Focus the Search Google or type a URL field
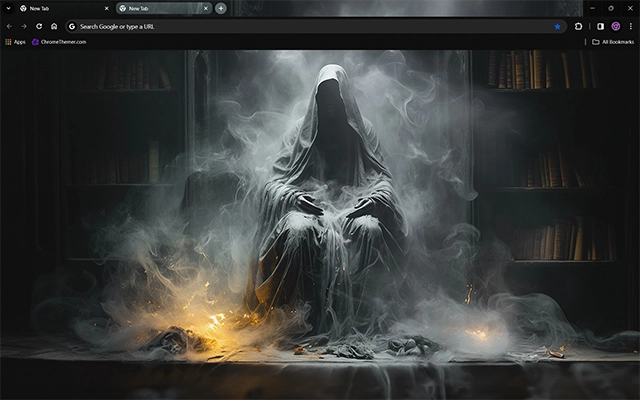The image size is (640, 400). click(316, 27)
